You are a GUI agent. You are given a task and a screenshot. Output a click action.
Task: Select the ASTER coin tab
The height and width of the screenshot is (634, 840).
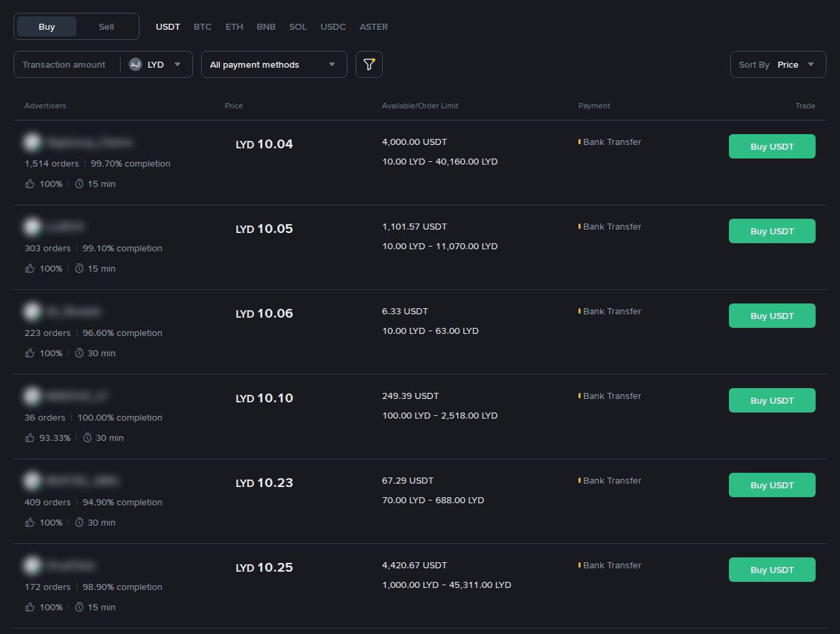(x=374, y=26)
